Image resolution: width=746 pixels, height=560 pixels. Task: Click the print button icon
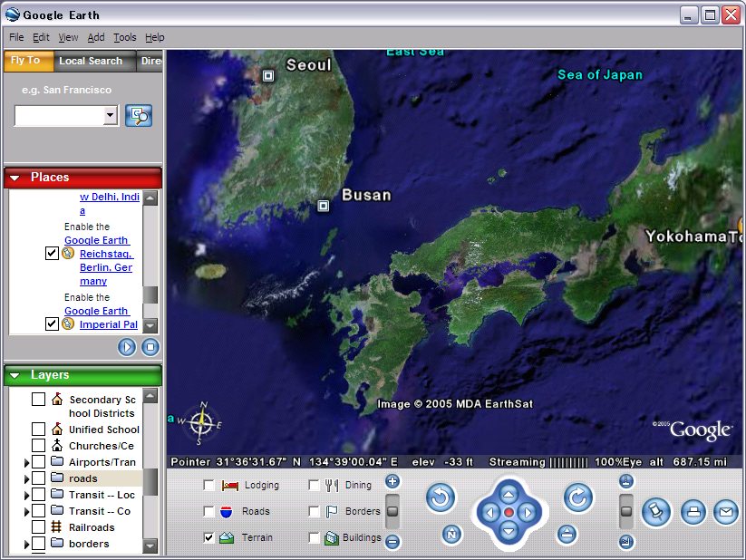(x=693, y=512)
